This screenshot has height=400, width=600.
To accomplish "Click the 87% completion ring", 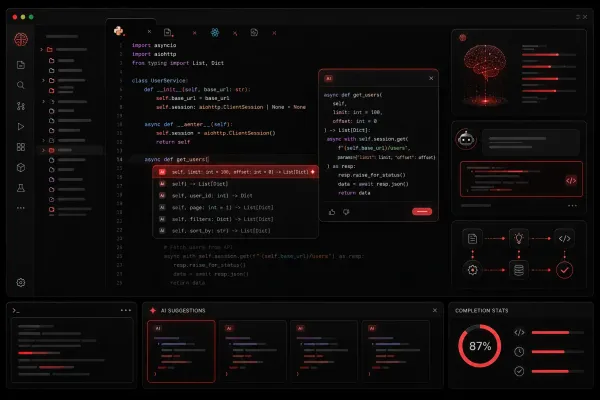I will point(480,346).
